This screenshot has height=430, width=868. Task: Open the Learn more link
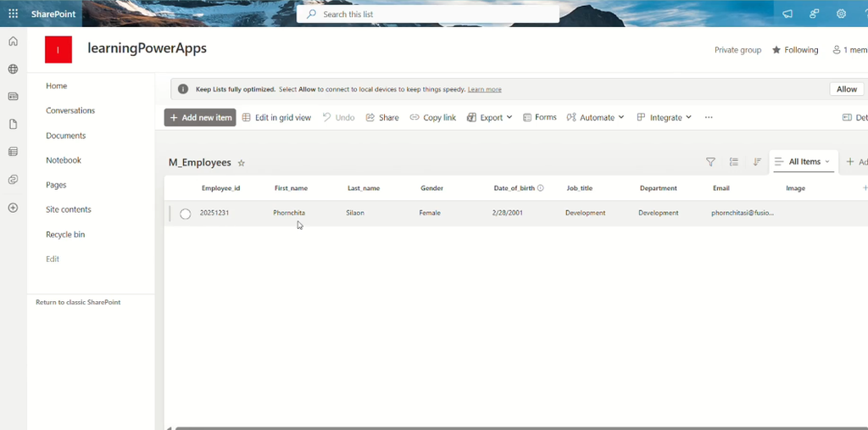[x=484, y=89]
